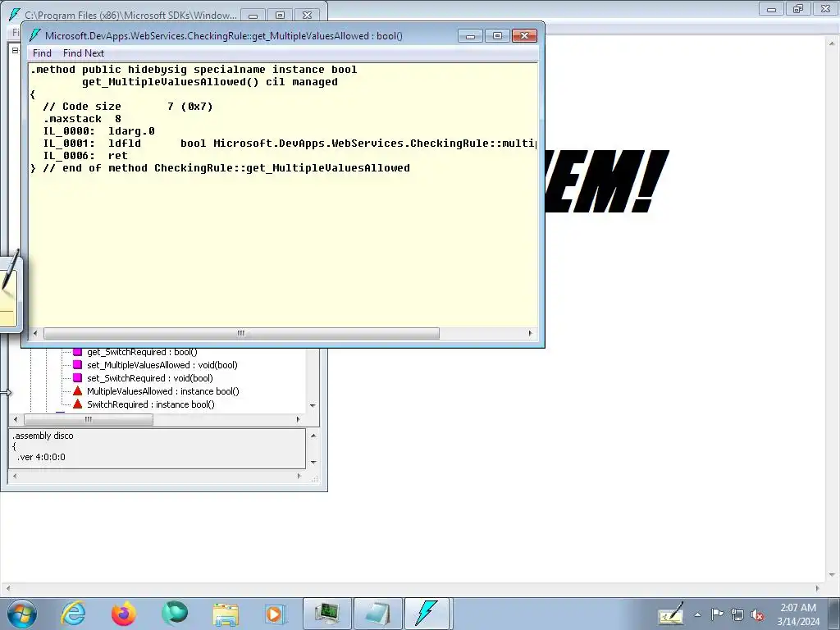Image resolution: width=840 pixels, height=630 pixels.
Task: Click the ILDASM lightning icon in the main window title
Action: tap(15, 15)
